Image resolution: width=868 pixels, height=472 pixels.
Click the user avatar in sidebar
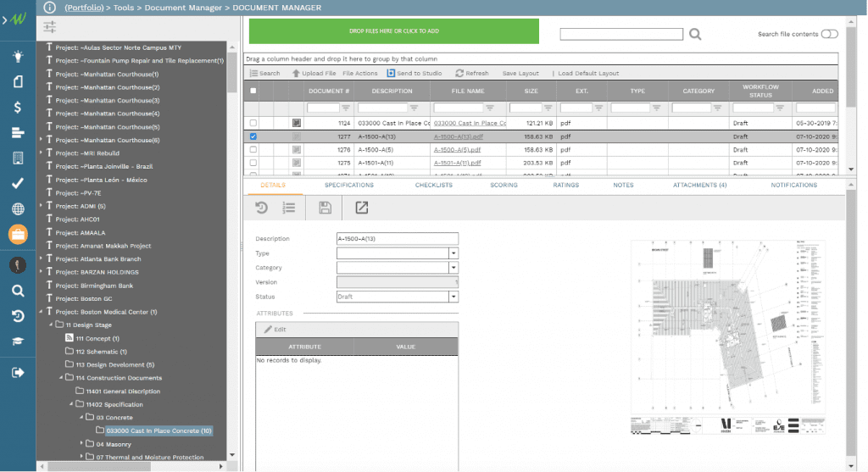pos(18,265)
